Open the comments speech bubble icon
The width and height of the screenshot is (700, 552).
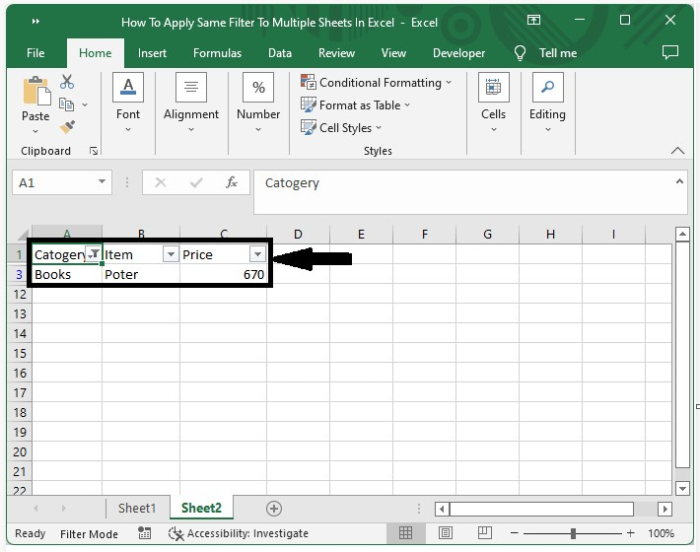click(670, 52)
